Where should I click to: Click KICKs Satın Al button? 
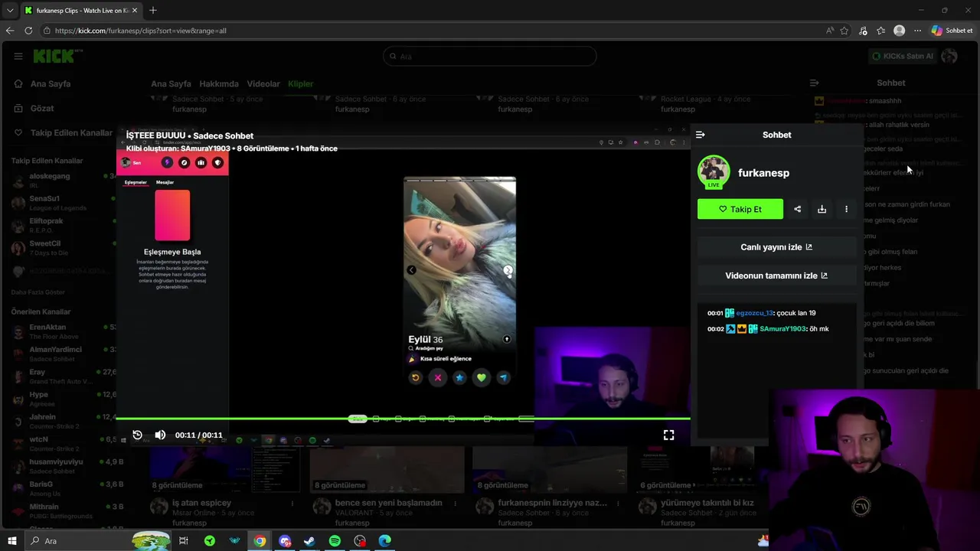[903, 56]
